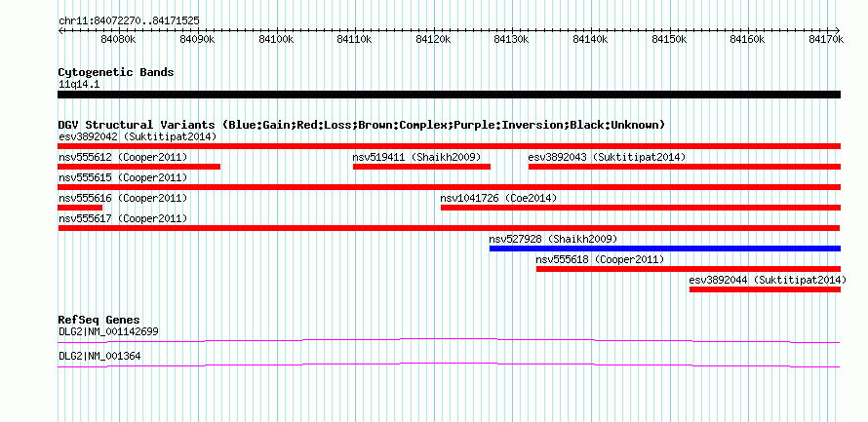Select the 84100k ruler tick label
The height and width of the screenshot is (422, 868).
(x=276, y=39)
